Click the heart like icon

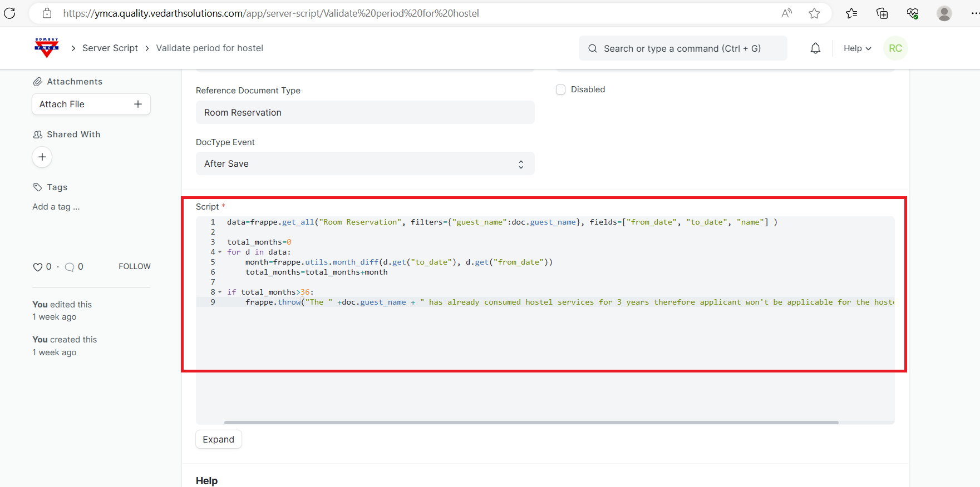(38, 267)
